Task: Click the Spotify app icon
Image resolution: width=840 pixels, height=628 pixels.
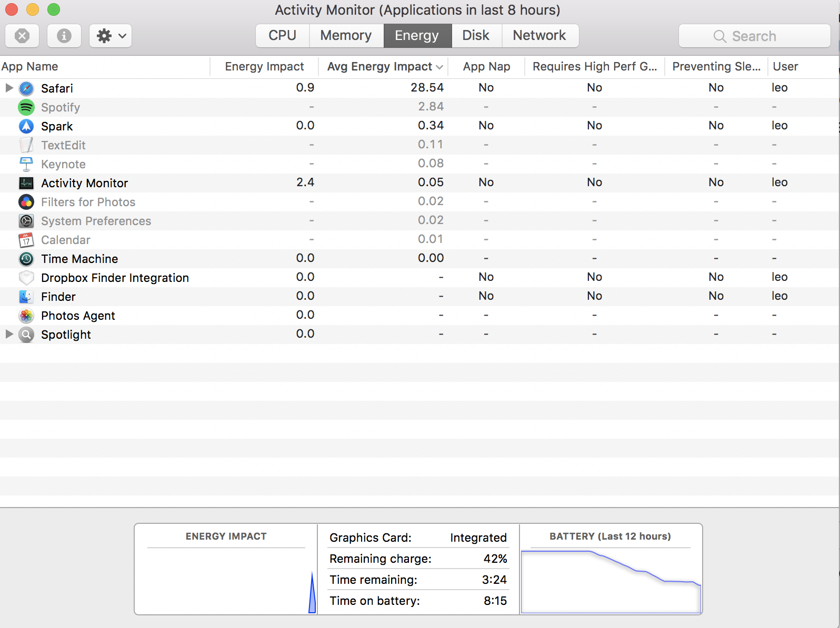Action: pos(26,107)
